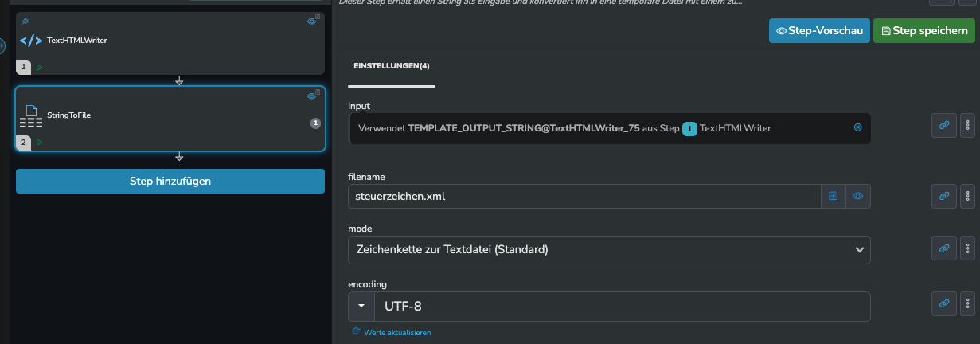Toggle the eye icon on TextHTMLWriter step
This screenshot has height=344, width=980.
point(311,21)
